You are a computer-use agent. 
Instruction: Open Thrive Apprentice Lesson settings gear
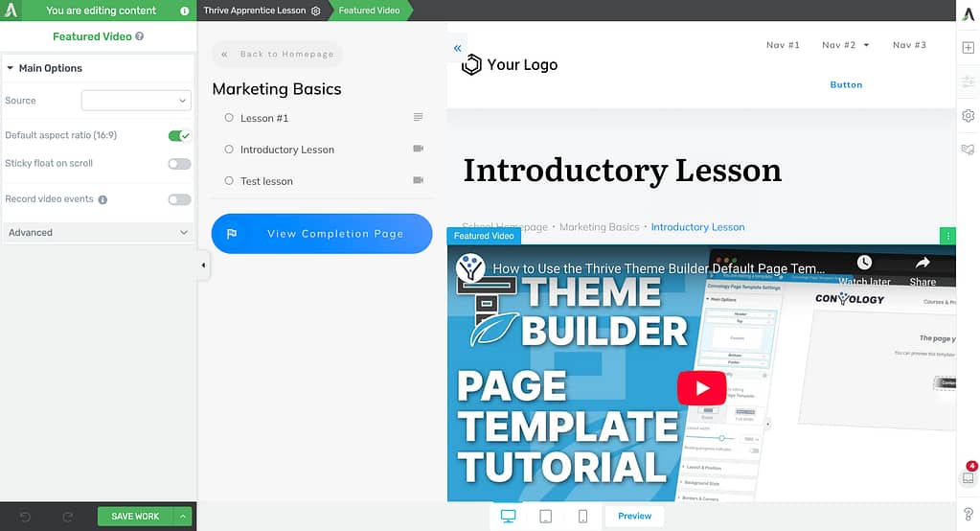315,11
